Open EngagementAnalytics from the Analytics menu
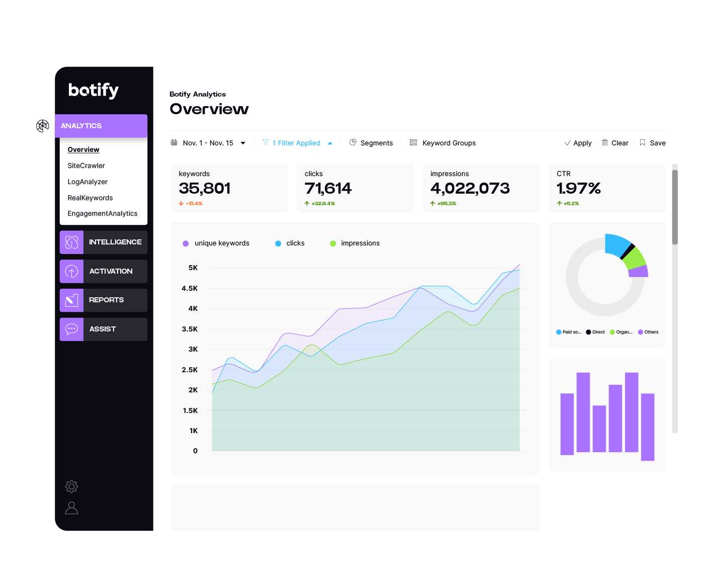The image size is (714, 588). tap(103, 213)
